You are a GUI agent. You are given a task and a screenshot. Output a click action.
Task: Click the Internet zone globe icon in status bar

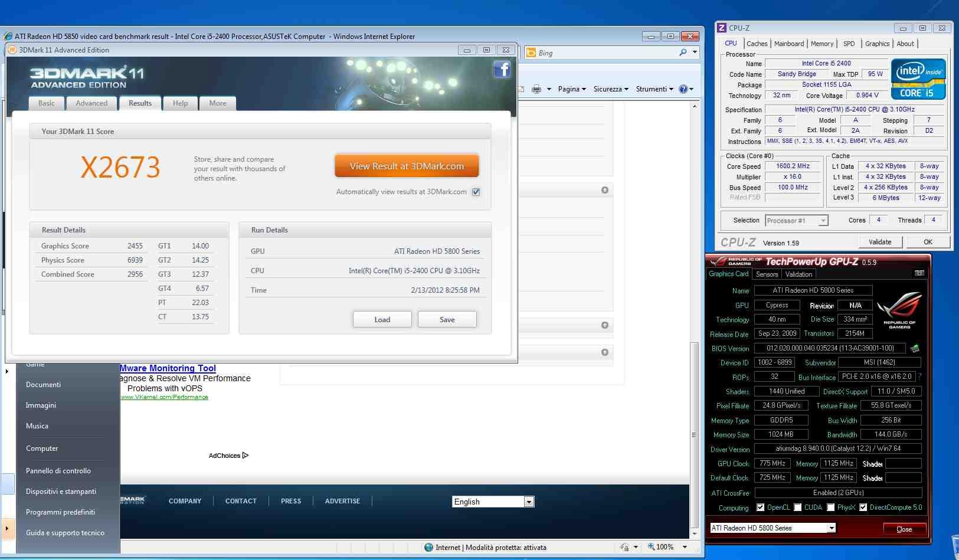click(x=429, y=547)
